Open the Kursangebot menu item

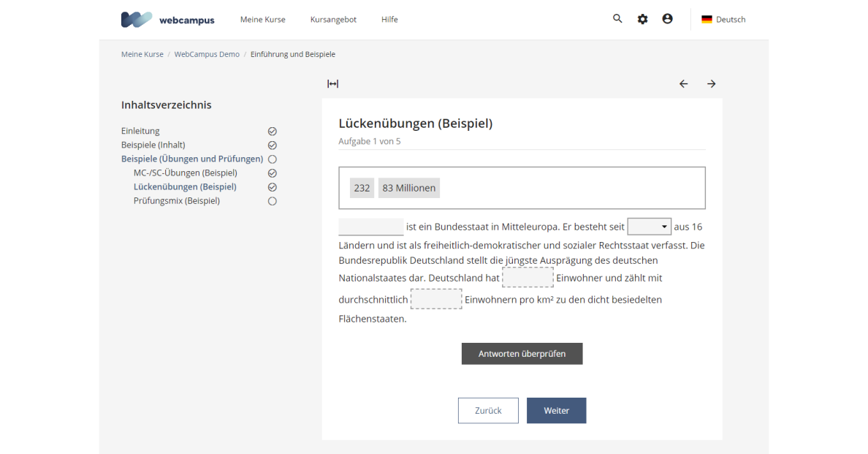tap(333, 20)
